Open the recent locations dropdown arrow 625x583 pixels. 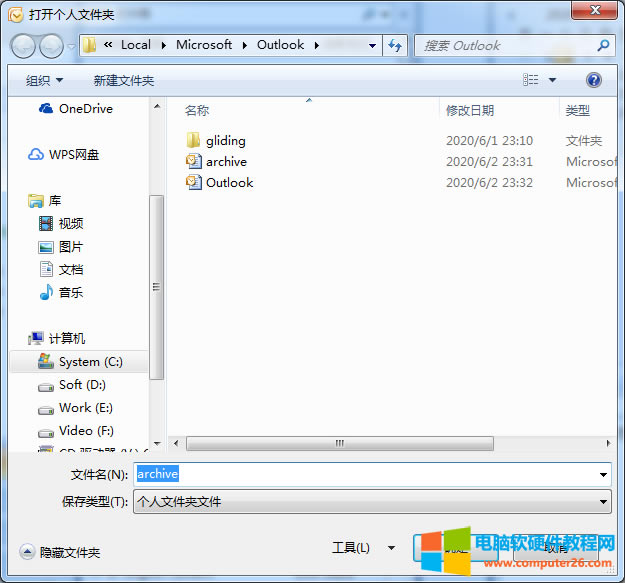[x=71, y=47]
